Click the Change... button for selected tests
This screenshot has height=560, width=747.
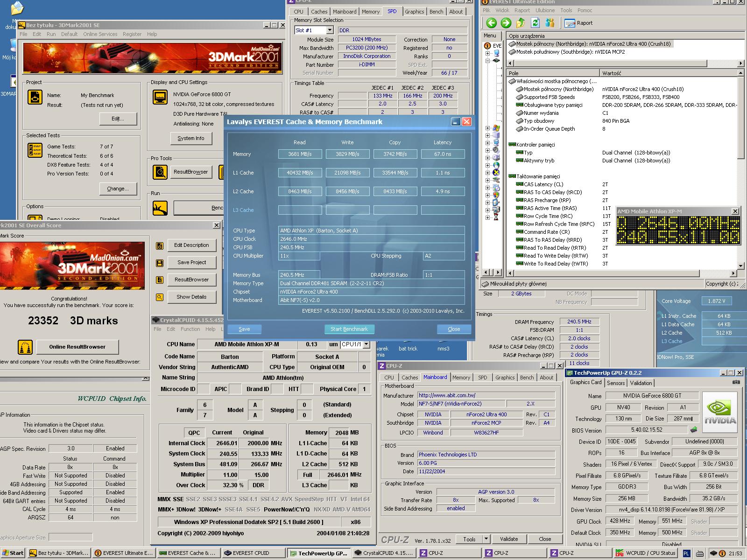coord(118,189)
